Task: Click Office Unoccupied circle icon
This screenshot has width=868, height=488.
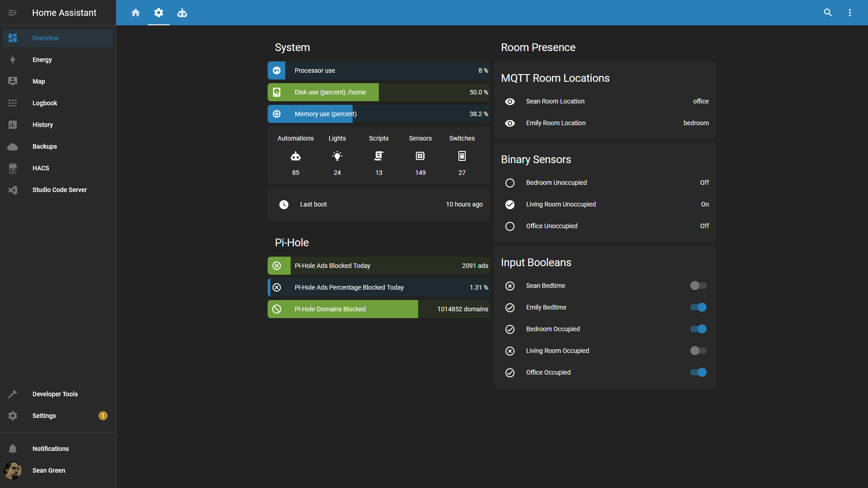Action: 510,226
